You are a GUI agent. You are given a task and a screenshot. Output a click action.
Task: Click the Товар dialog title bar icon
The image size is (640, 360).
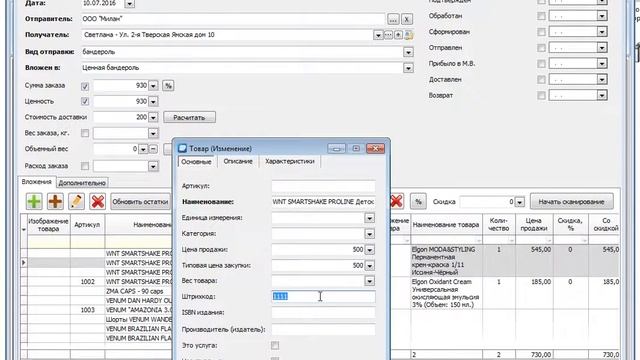coord(182,149)
